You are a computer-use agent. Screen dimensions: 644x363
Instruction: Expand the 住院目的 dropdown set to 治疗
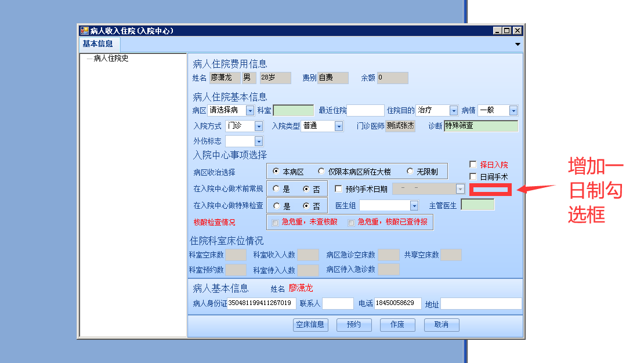tap(454, 110)
